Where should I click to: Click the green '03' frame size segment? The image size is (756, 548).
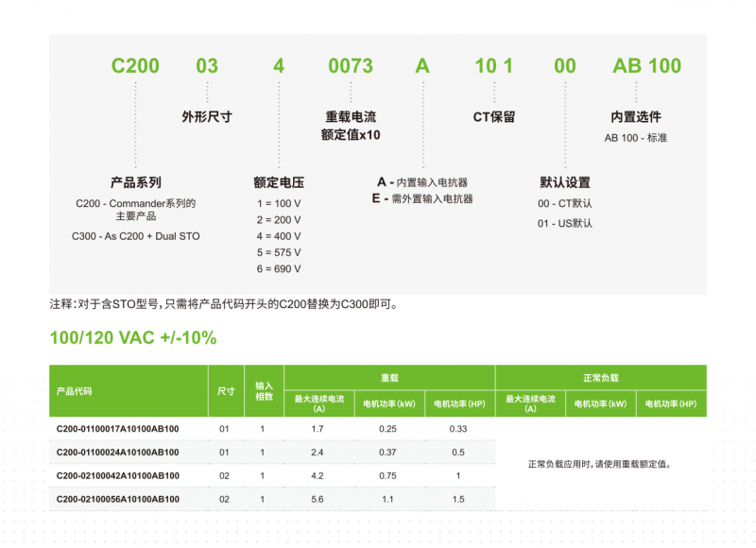click(207, 66)
